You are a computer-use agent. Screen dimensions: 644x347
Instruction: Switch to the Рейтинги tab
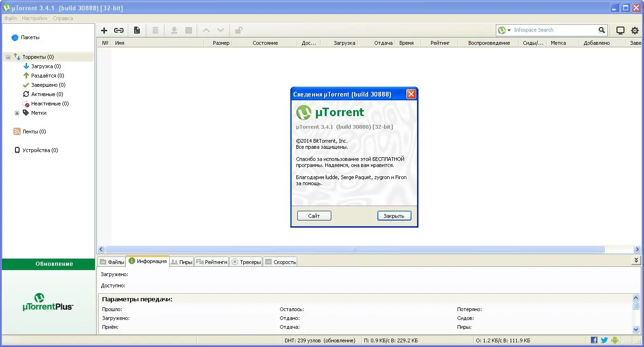[211, 262]
